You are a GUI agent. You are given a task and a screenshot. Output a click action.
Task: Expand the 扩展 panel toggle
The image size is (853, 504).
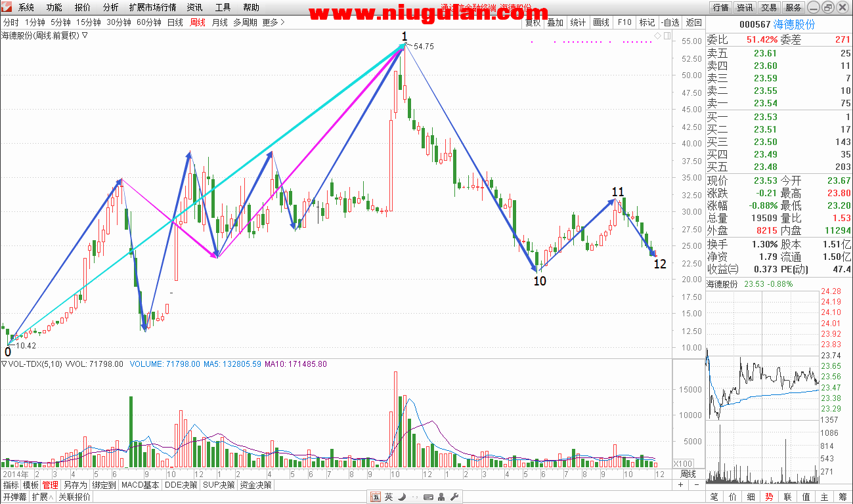(x=42, y=497)
